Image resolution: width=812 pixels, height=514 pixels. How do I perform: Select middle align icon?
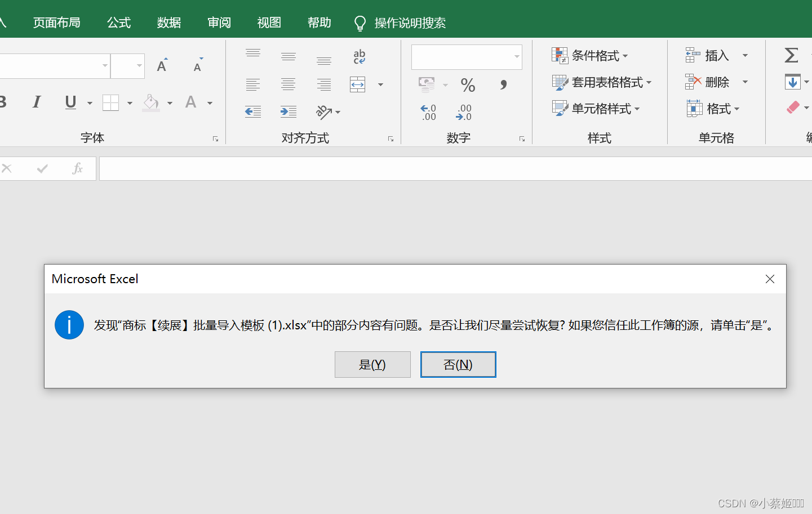pyautogui.click(x=289, y=56)
